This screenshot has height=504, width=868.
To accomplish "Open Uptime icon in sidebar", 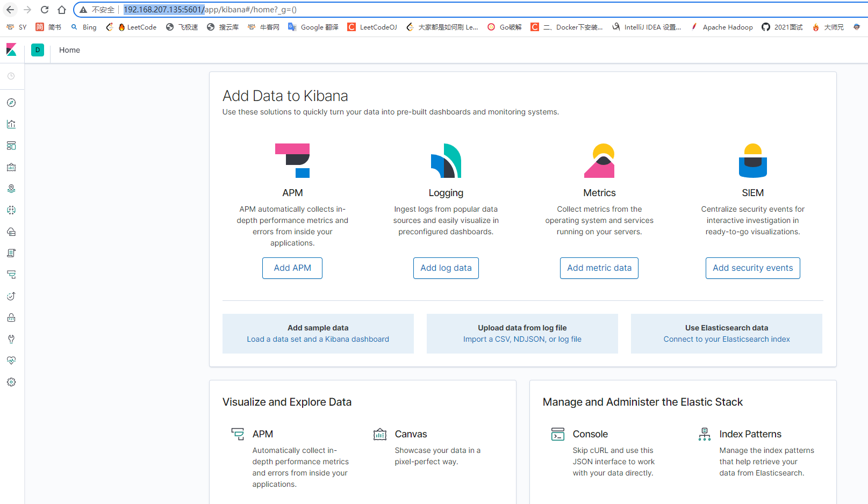I will 11,296.
